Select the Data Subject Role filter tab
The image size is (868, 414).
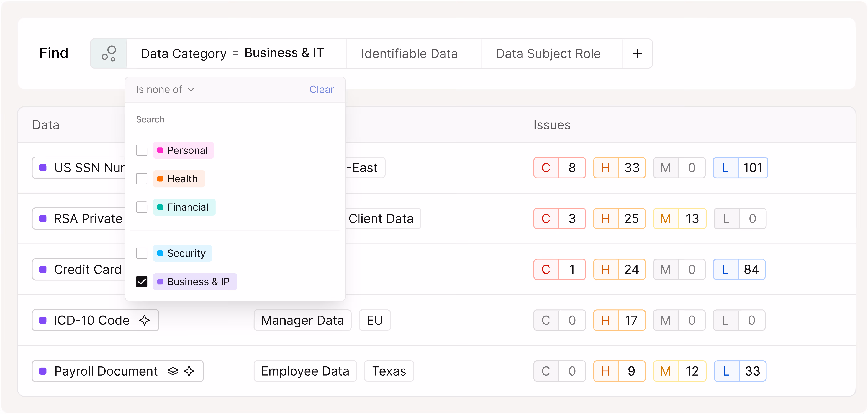point(548,54)
